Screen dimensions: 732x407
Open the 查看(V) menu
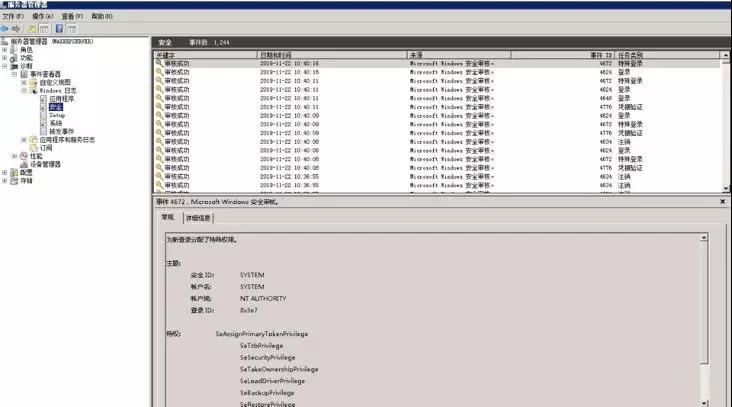72,16
